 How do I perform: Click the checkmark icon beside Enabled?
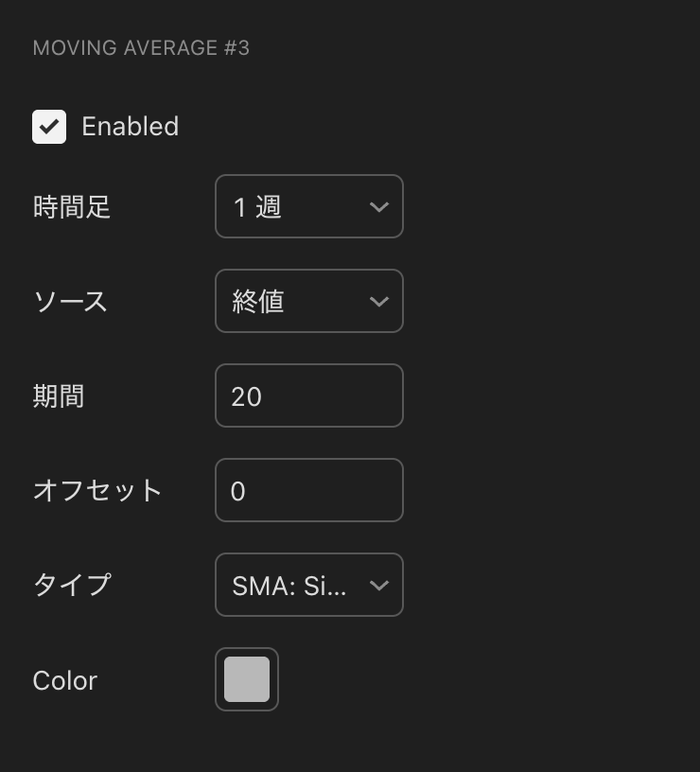pos(49,127)
